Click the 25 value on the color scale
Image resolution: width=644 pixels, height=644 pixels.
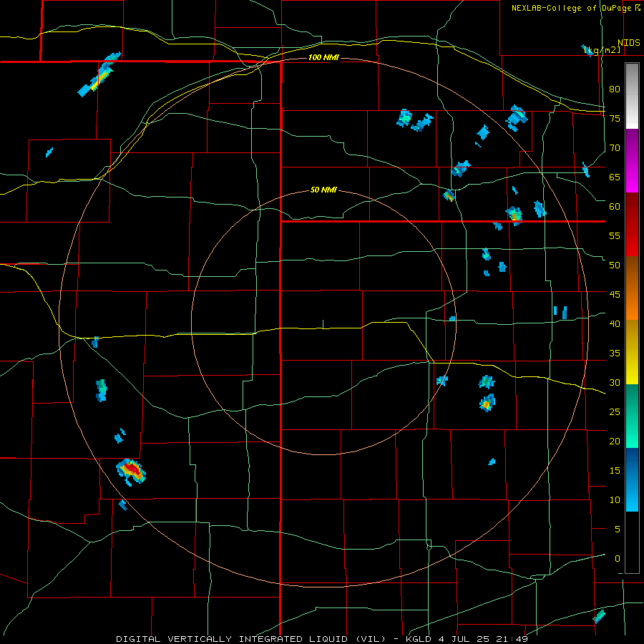click(615, 412)
